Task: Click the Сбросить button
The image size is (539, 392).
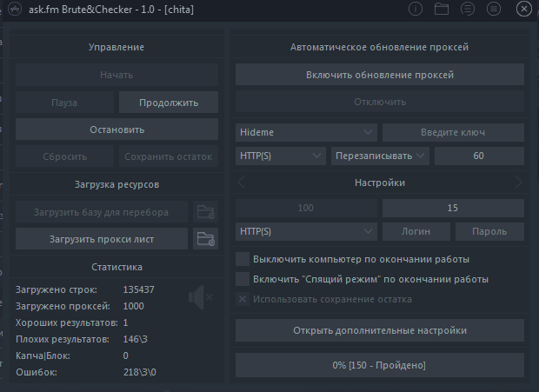Action: [64, 156]
